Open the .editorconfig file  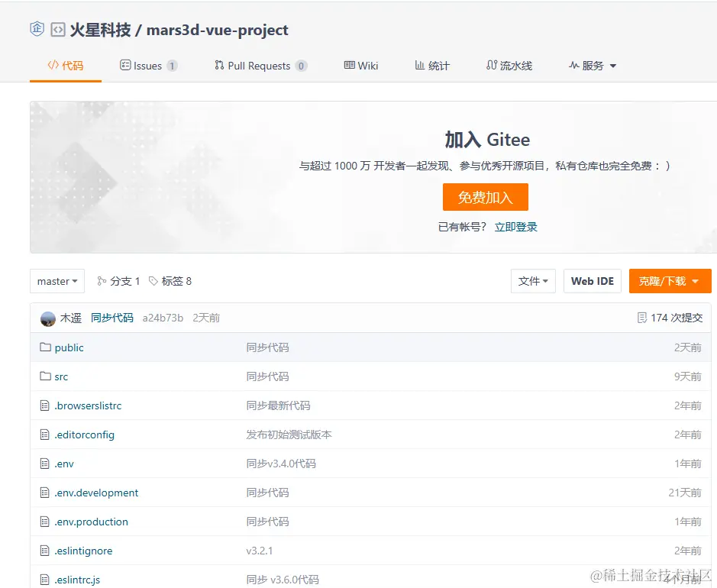[85, 435]
